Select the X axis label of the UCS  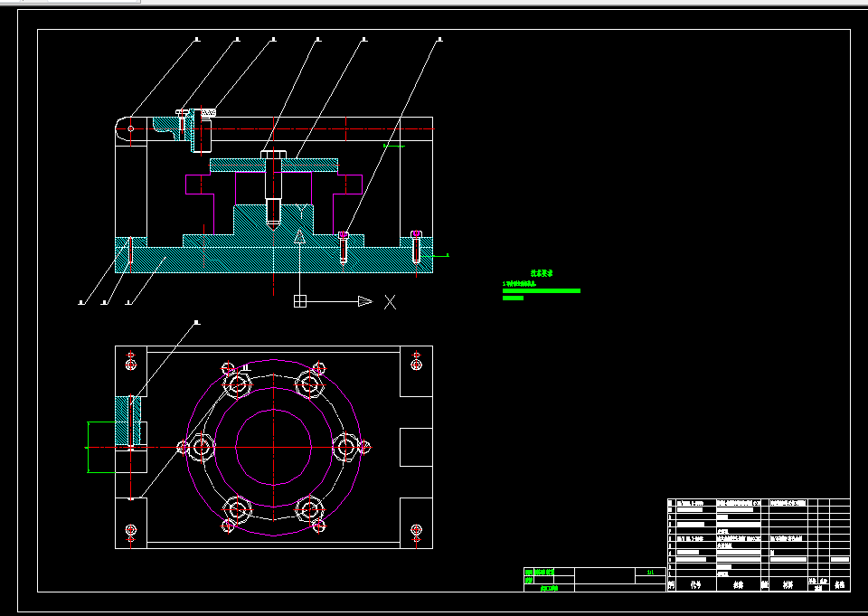pos(391,302)
